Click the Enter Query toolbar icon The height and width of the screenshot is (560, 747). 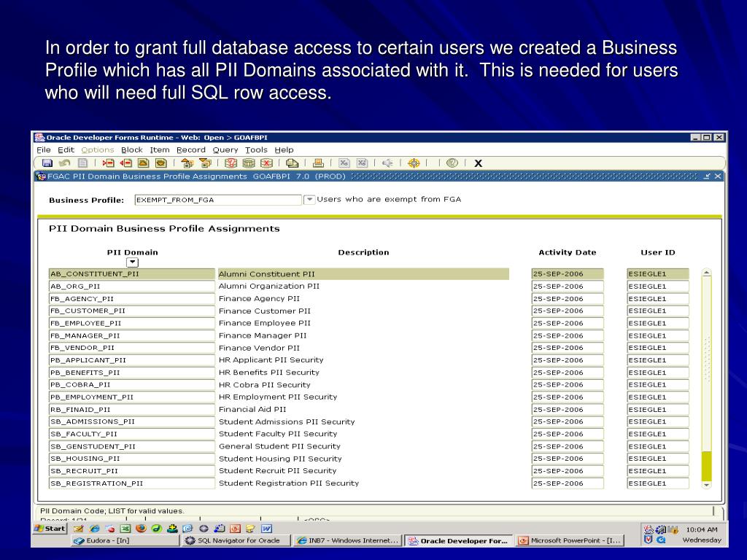[231, 163]
